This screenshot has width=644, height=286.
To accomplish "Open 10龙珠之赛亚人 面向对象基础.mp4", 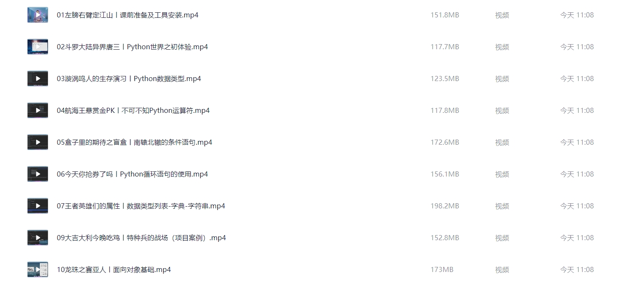I will [114, 269].
